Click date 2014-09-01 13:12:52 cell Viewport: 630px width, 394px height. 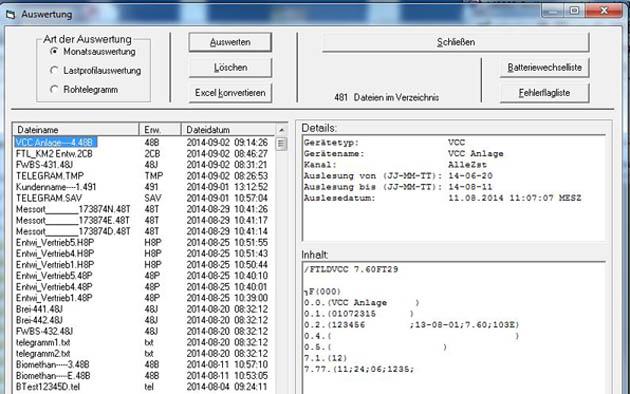coord(227,187)
